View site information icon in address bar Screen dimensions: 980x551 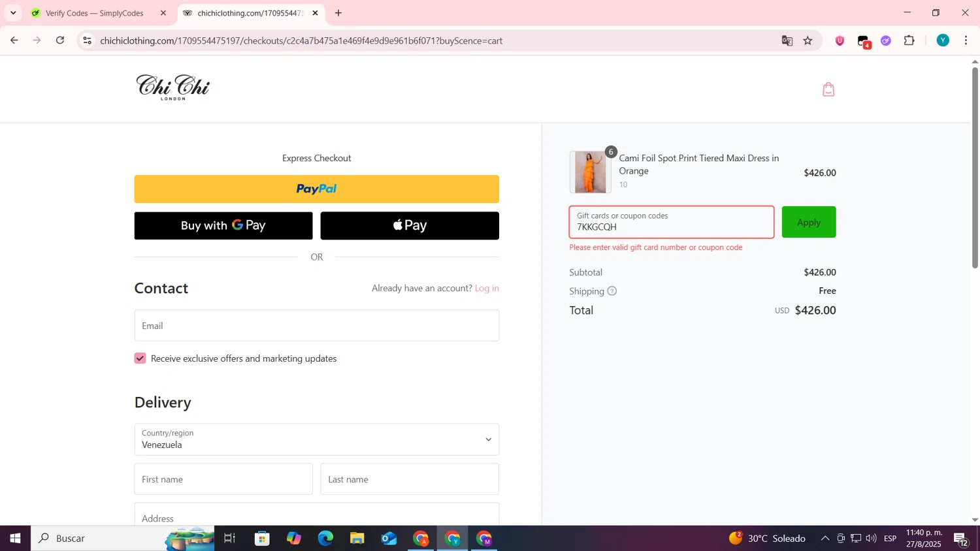pos(87,40)
